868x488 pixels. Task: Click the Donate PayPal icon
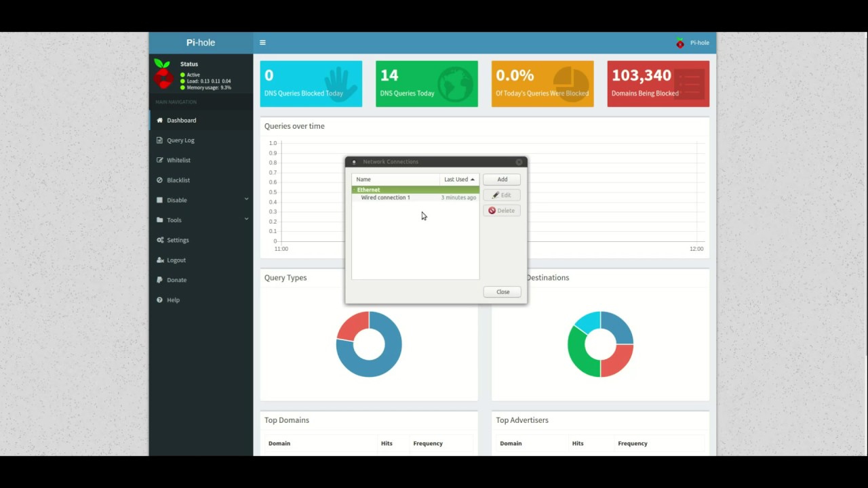(160, 280)
